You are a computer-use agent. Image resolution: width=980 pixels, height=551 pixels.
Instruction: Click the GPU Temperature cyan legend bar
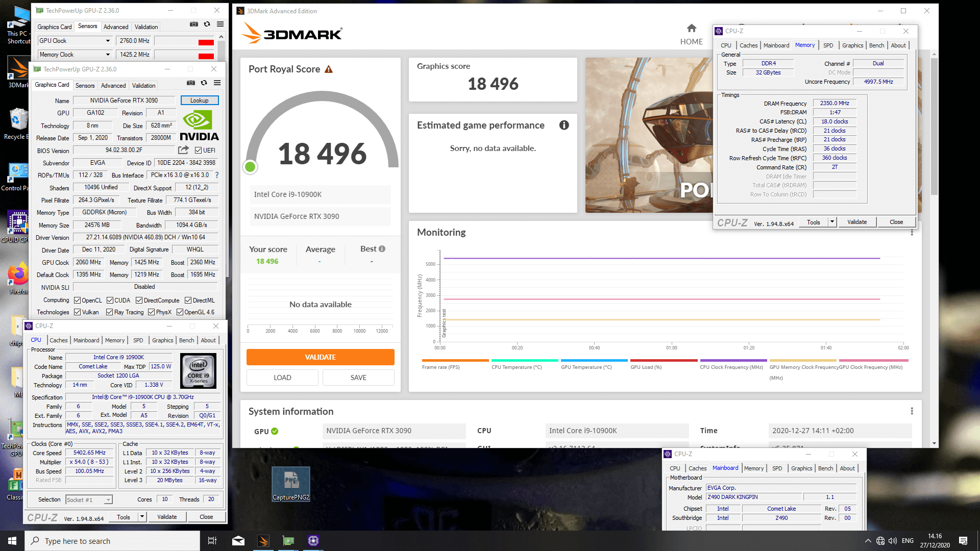pos(594,360)
